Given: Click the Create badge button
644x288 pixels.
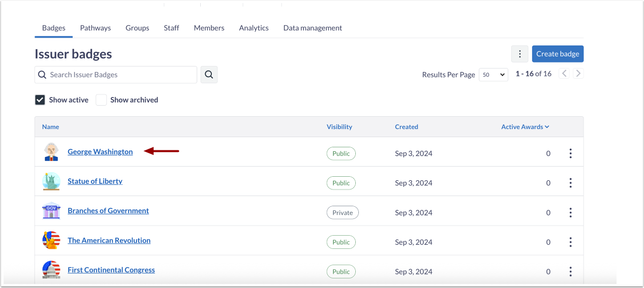Looking at the screenshot, I should click(558, 54).
